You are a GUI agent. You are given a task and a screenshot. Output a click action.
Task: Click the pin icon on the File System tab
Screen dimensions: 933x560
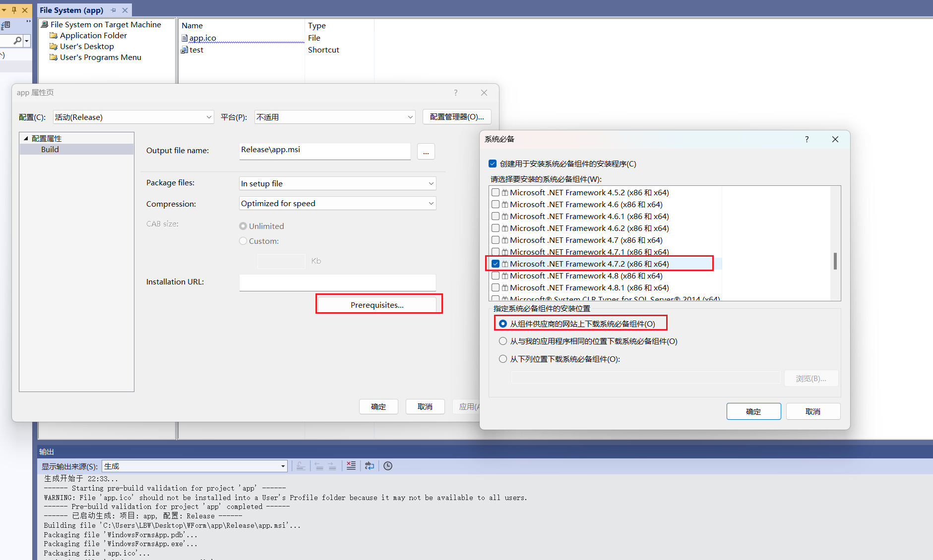click(x=114, y=10)
